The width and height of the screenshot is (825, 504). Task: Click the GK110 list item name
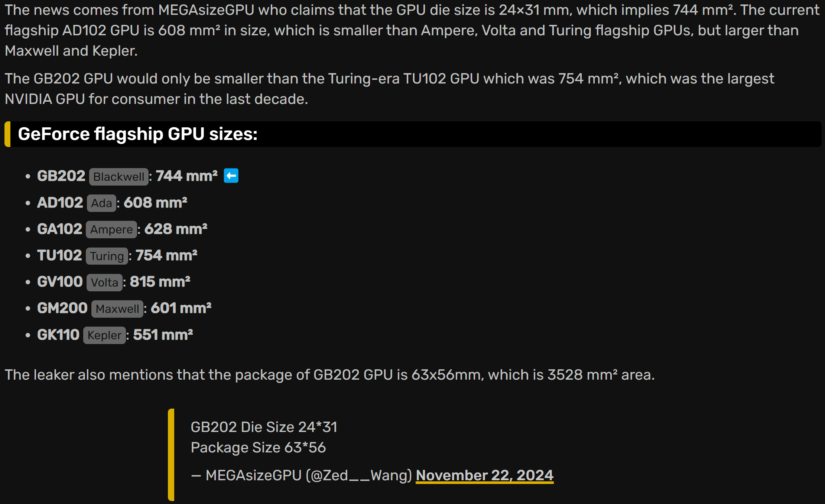tap(58, 335)
